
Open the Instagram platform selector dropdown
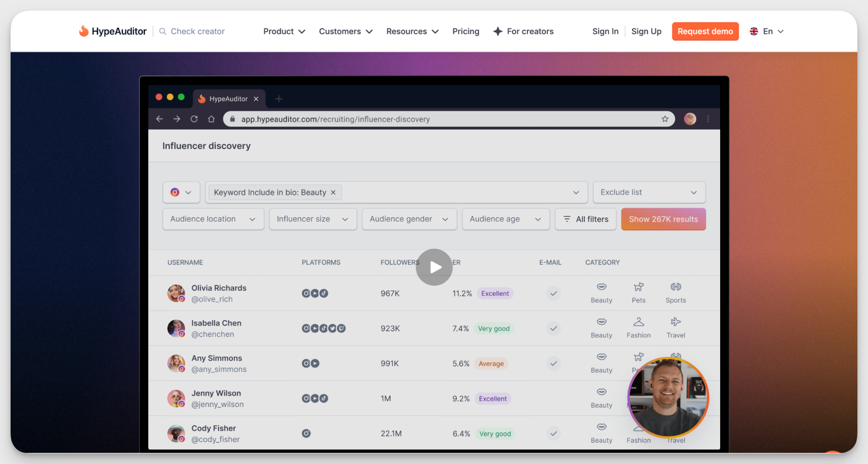(x=181, y=192)
